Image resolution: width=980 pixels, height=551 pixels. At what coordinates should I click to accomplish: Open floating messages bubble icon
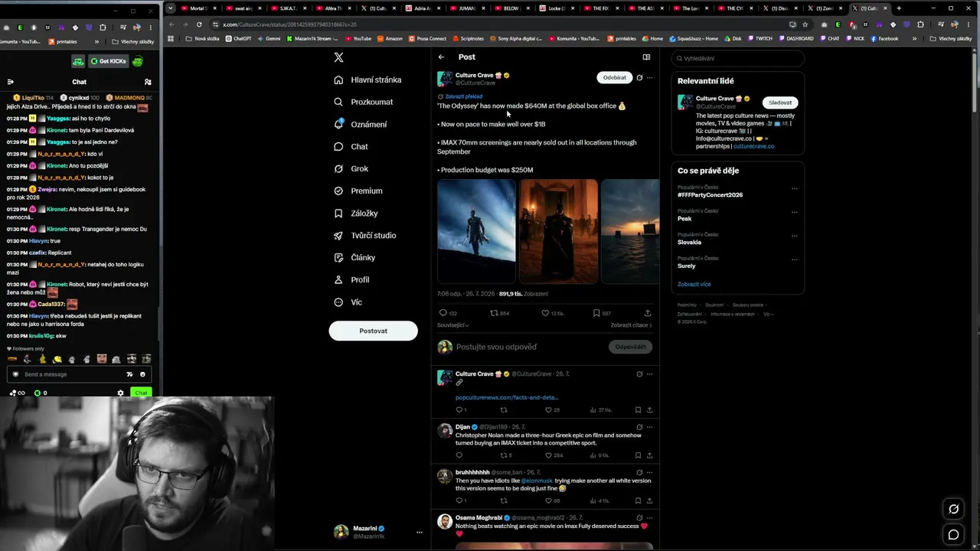(x=953, y=535)
